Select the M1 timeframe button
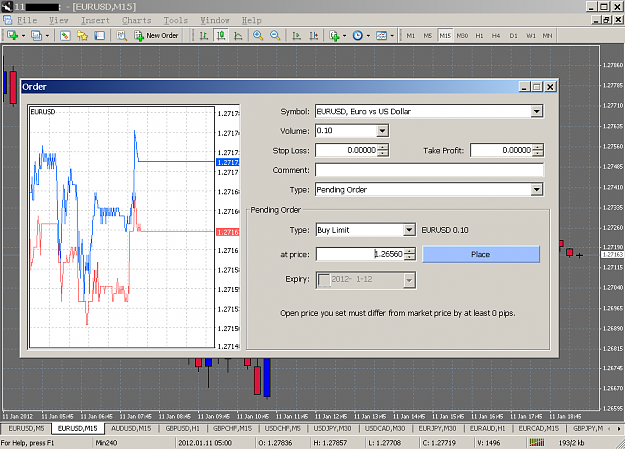Viewport: 625px width, 449px height. (411, 35)
